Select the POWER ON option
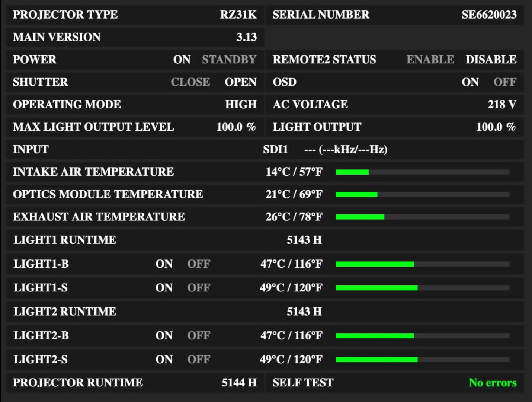 click(182, 60)
